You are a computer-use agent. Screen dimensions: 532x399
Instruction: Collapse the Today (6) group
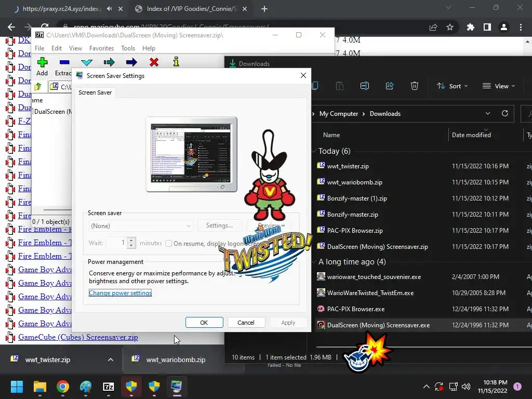314,151
